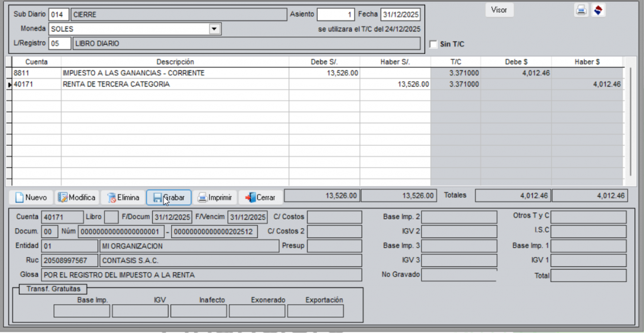Screen dimensions: 644x333
Task: Select RENTA DE TERCERA CATEGORIA cell
Action: click(175, 84)
